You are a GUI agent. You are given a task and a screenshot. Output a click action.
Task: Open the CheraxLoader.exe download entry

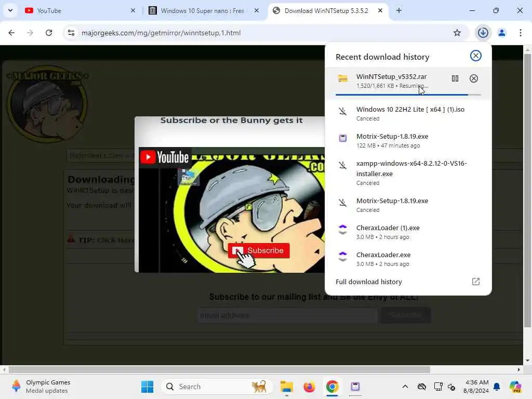point(408,259)
